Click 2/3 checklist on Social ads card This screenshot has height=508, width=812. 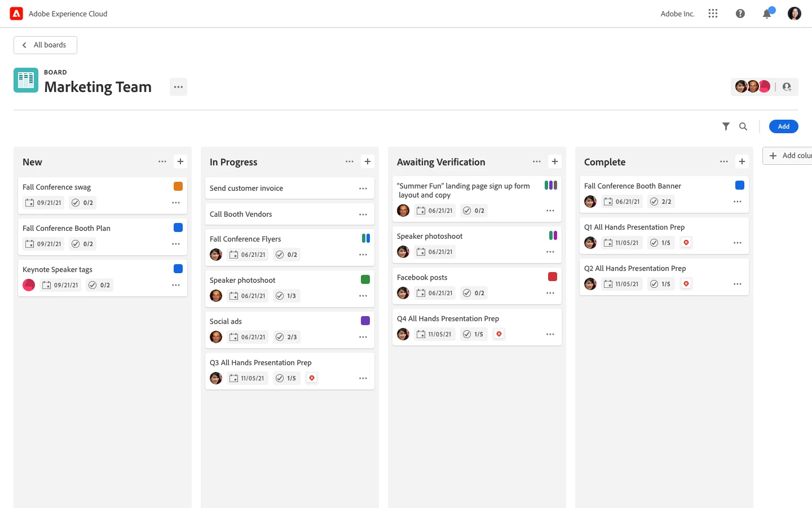coord(286,337)
